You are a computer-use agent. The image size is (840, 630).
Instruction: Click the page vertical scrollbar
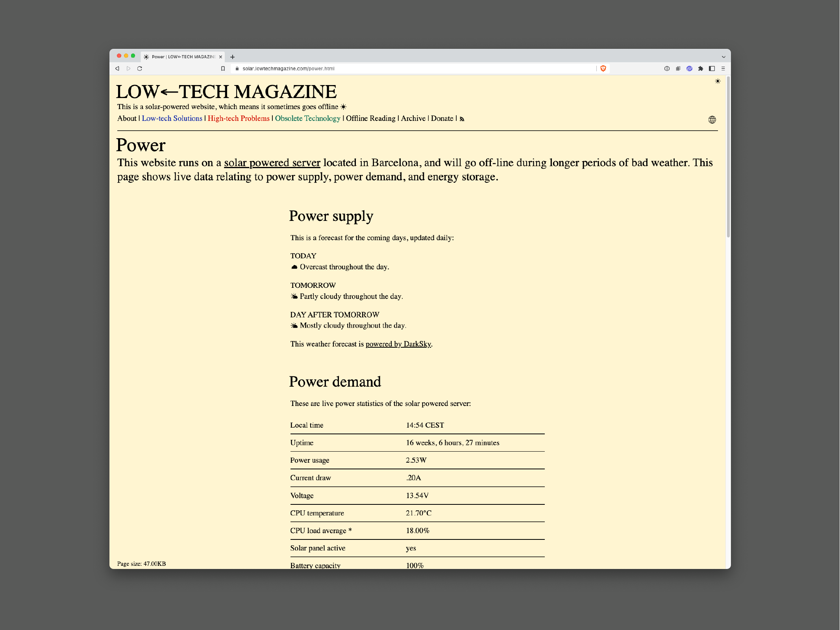(x=728, y=157)
